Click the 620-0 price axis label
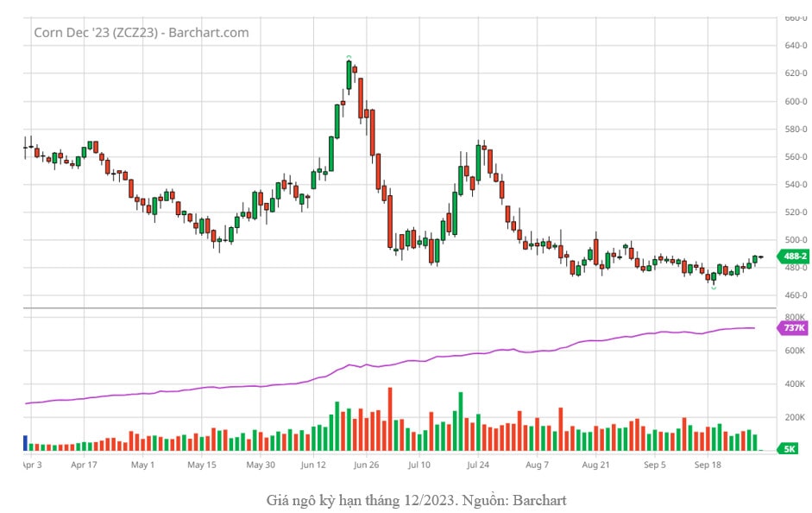Screen dimensions: 812x513 coord(796,73)
